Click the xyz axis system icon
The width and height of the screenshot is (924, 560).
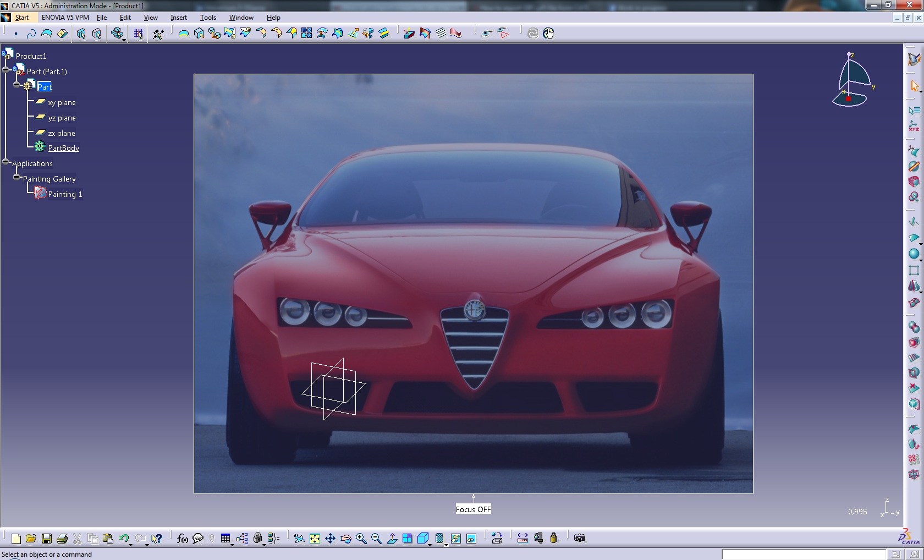[914, 126]
